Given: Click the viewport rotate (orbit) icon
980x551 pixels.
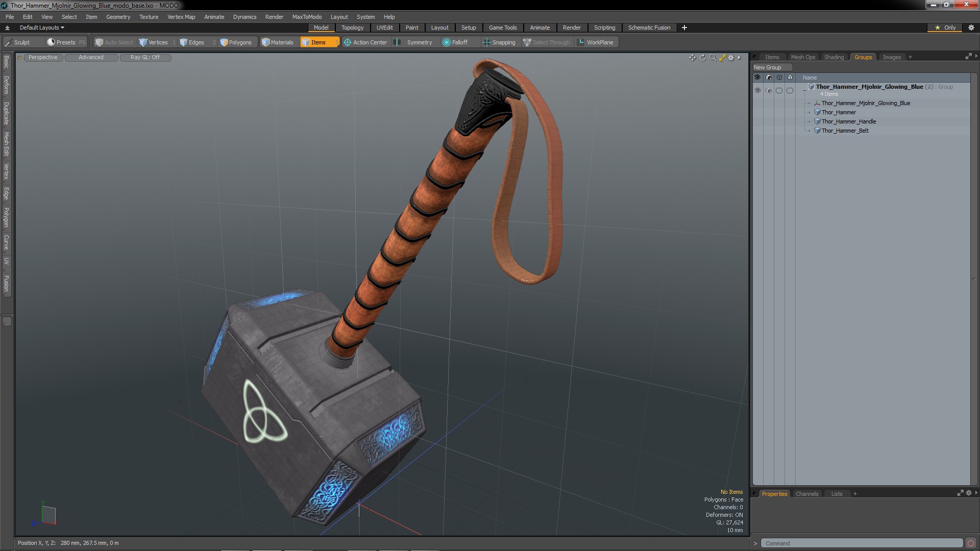Looking at the screenshot, I should click(702, 58).
